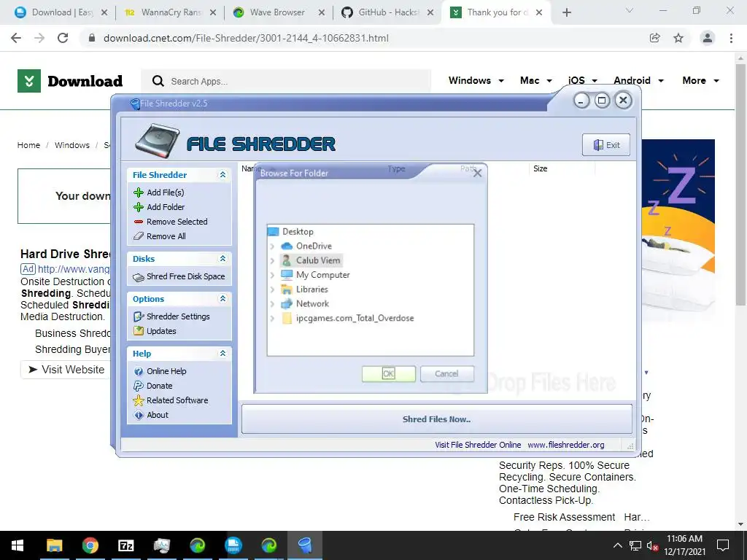
Task: Expand the My Computer tree node
Action: (x=272, y=275)
